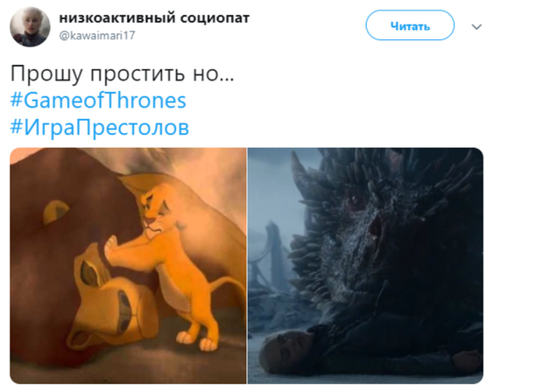This screenshot has width=543, height=392.
Task: Click the dragon's nostril
Action: pos(375,226)
